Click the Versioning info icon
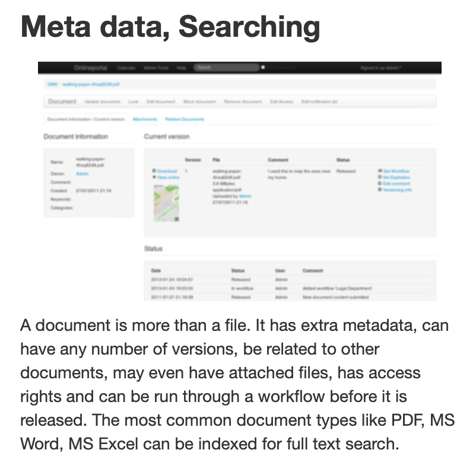The image size is (476, 472). pyautogui.click(x=380, y=190)
